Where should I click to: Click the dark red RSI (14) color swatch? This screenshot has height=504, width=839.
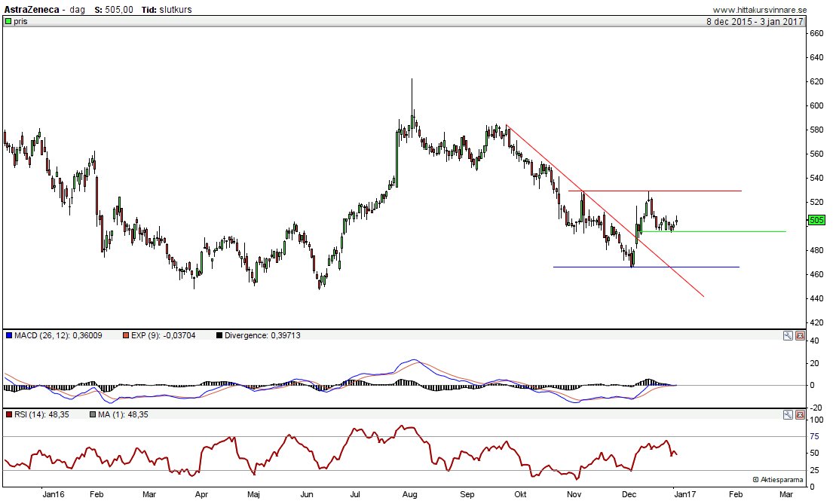[8, 414]
